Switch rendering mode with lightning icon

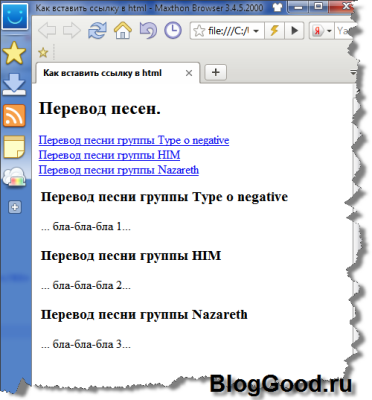pyautogui.click(x=274, y=31)
